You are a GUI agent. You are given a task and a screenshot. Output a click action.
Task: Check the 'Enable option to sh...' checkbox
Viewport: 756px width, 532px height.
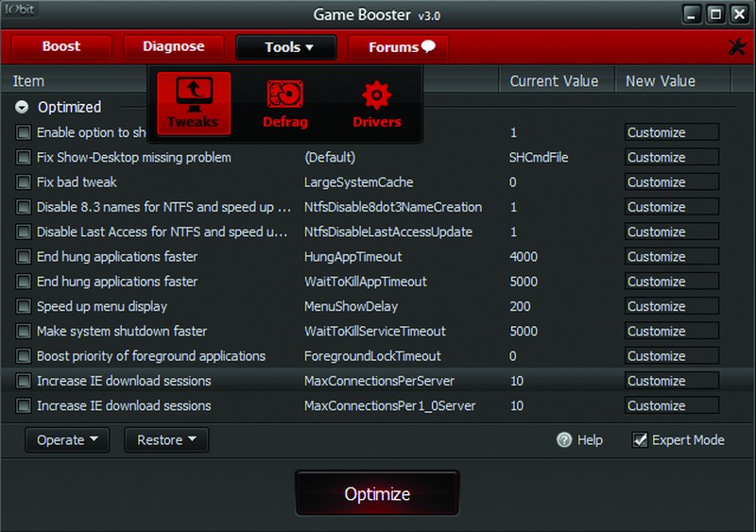tap(23, 132)
